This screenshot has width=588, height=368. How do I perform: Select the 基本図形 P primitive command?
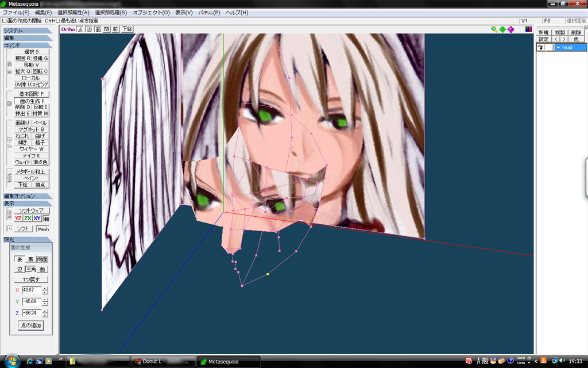pyautogui.click(x=32, y=94)
